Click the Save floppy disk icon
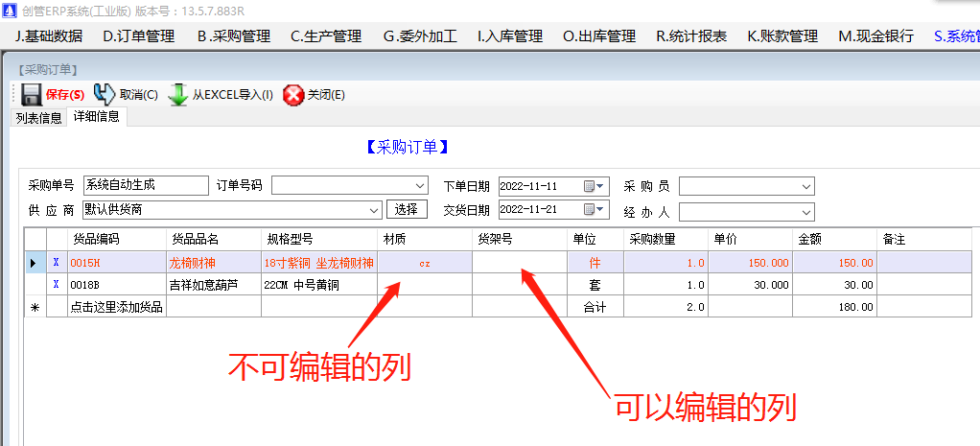 pyautogui.click(x=32, y=94)
